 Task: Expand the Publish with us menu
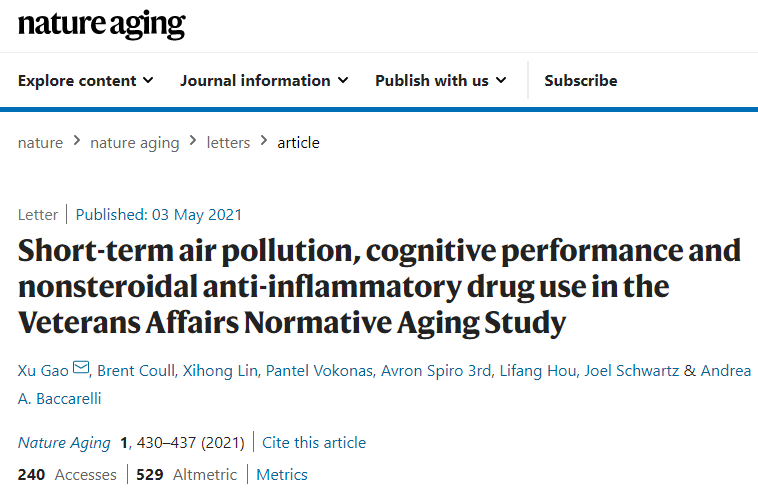click(x=440, y=80)
